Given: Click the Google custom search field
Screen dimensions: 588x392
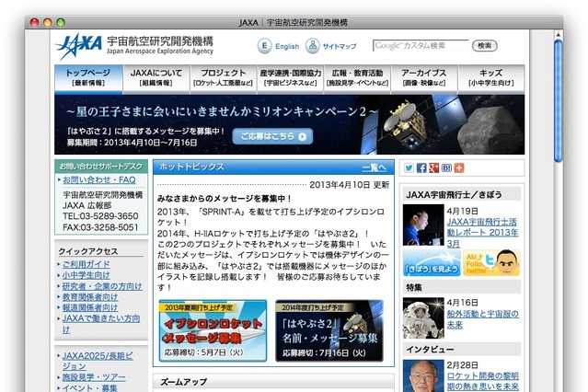Looking at the screenshot, I should point(421,46).
